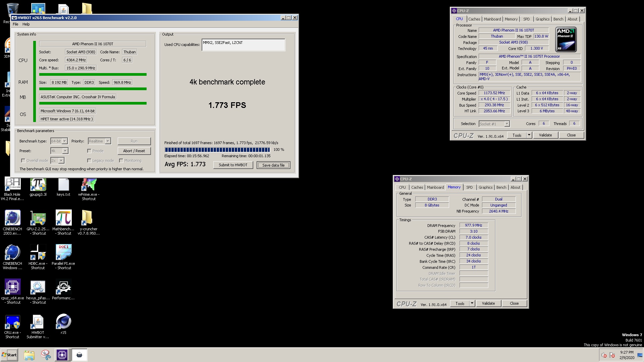Select CPU-Z taskbar button
The image size is (644, 362).
click(x=62, y=355)
